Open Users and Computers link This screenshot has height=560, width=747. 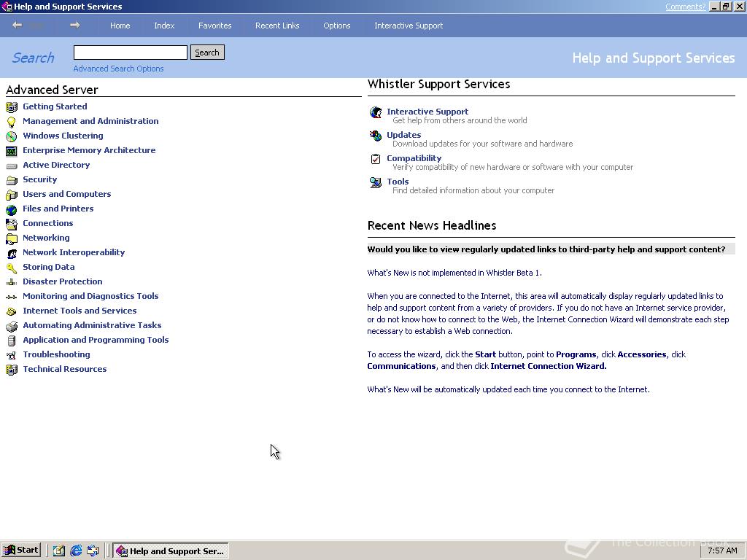tap(66, 194)
